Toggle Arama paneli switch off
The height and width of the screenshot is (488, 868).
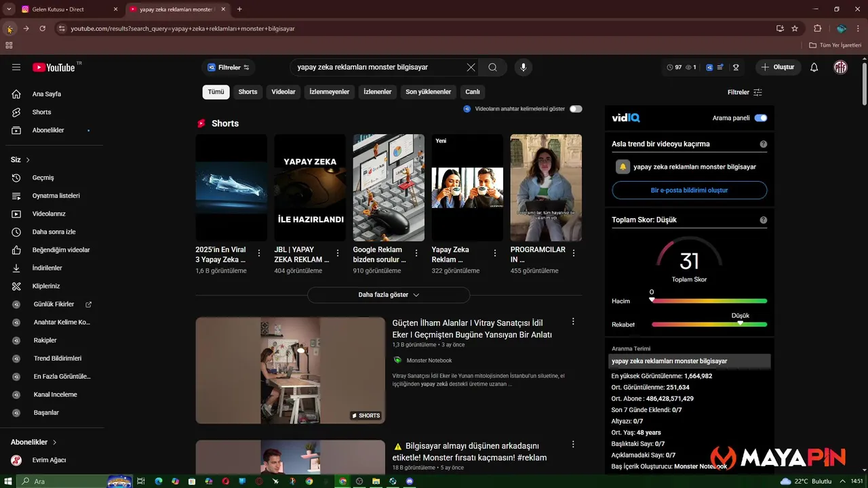pyautogui.click(x=761, y=118)
